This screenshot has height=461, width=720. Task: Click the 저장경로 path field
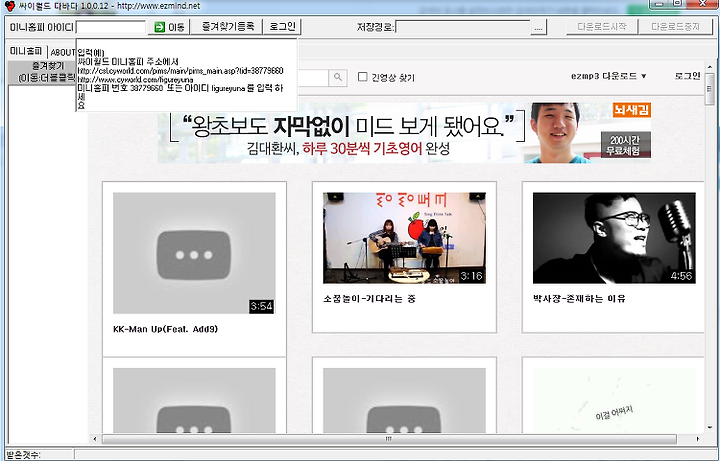463,27
